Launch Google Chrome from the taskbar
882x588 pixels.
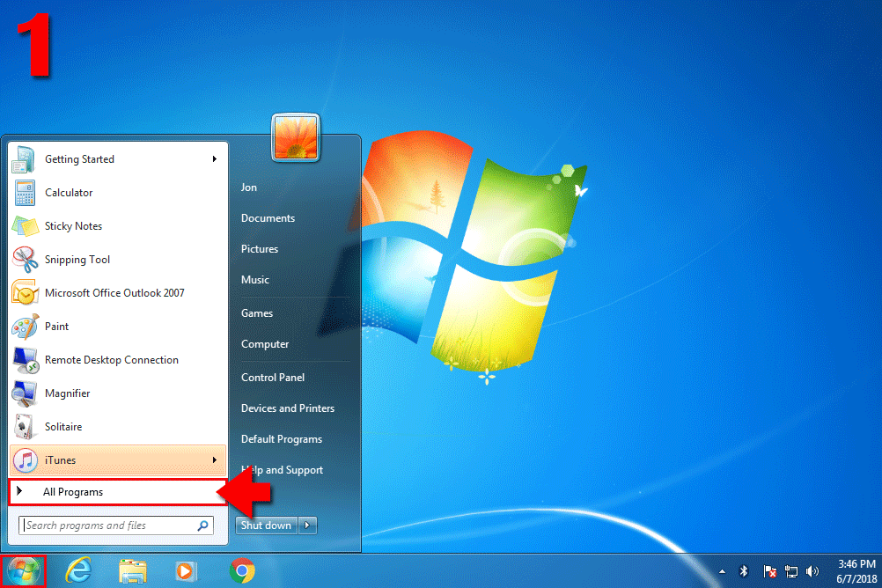pos(242,571)
